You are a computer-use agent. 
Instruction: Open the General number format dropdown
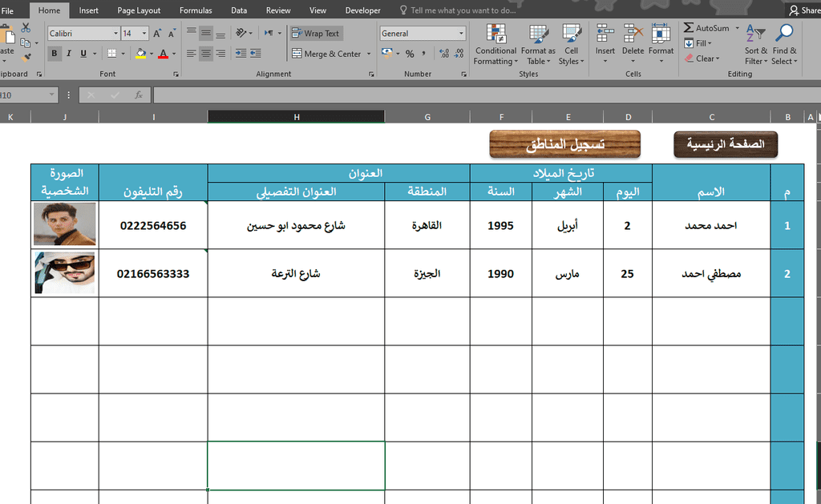(x=461, y=34)
